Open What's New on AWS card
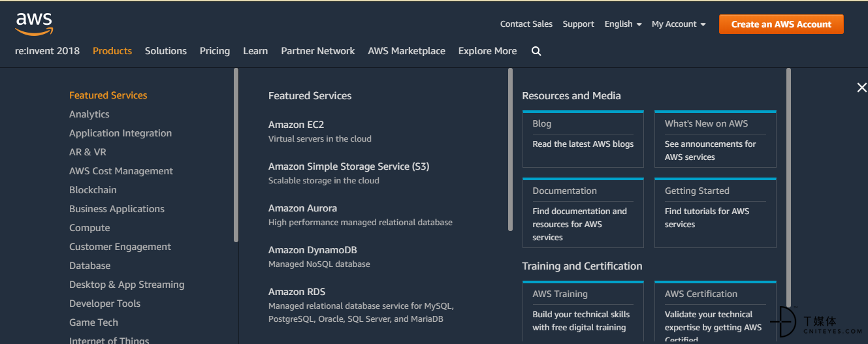The height and width of the screenshot is (344, 868). pos(715,139)
